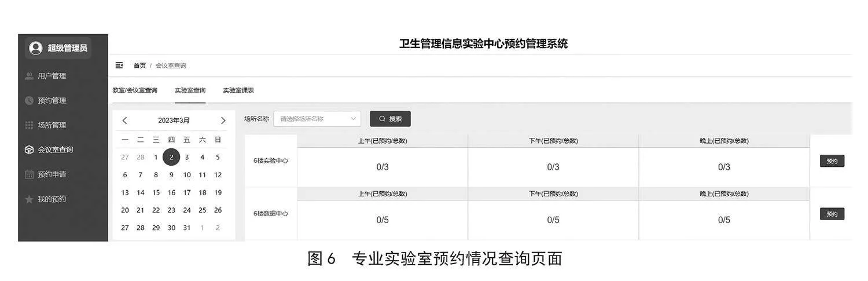Image resolution: width=868 pixels, height=281 pixels.
Task: Click the 超级管理员 user name
Action: click(x=67, y=48)
